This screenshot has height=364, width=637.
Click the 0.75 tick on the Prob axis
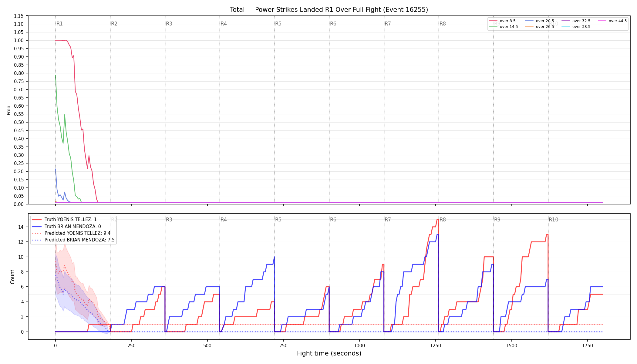(x=19, y=81)
